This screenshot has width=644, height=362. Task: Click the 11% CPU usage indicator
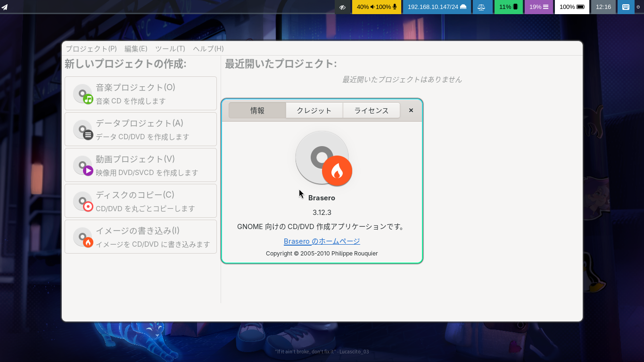(509, 7)
